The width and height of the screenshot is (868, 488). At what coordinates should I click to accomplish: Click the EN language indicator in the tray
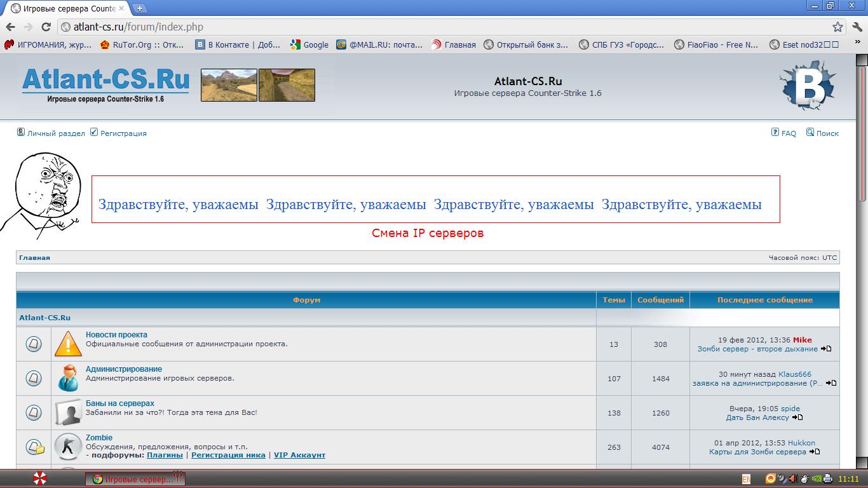point(746,478)
